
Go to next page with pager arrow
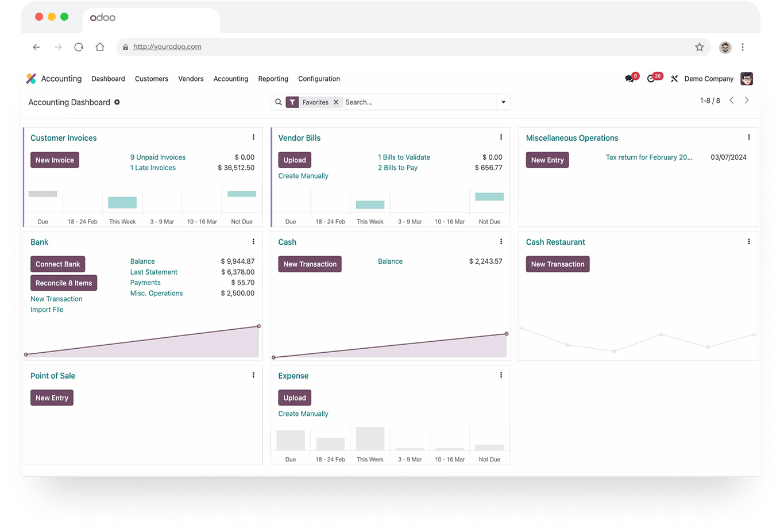(x=747, y=101)
